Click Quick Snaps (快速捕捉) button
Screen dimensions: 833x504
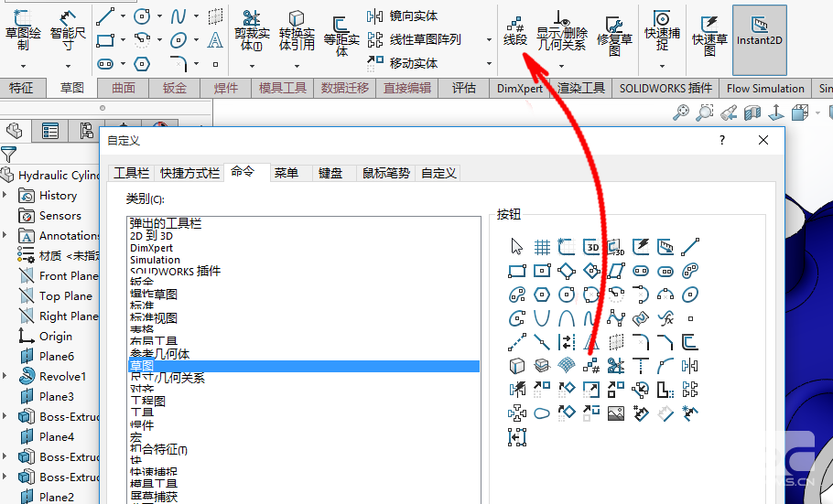tap(662, 31)
